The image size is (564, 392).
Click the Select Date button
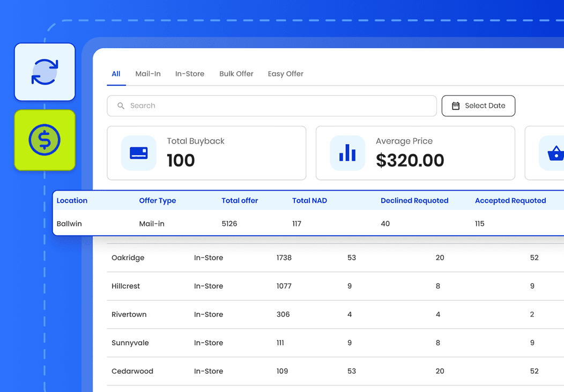coord(478,105)
